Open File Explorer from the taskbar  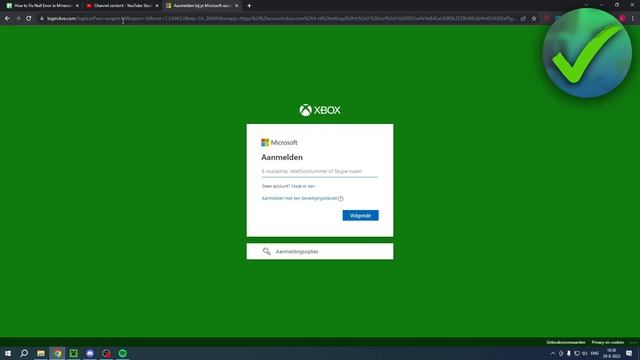pyautogui.click(x=41, y=353)
